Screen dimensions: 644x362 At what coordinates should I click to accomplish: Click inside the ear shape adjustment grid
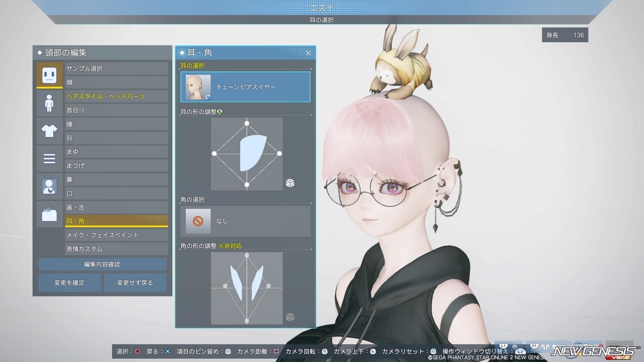pos(247,154)
